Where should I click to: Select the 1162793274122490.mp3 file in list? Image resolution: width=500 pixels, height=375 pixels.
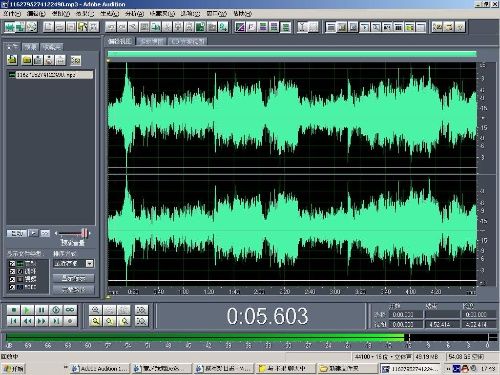click(x=50, y=75)
